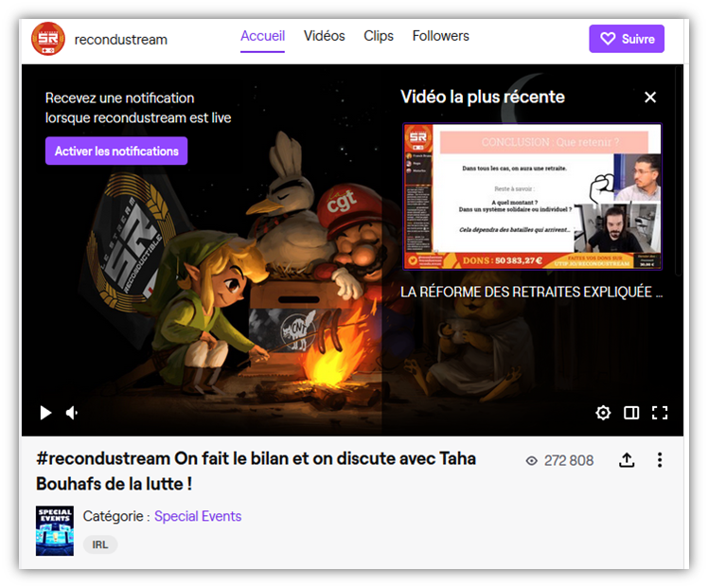Click the IRL tag

100,544
